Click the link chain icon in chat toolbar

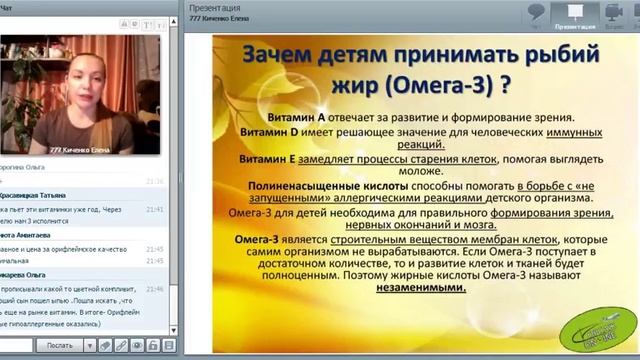tap(121, 346)
